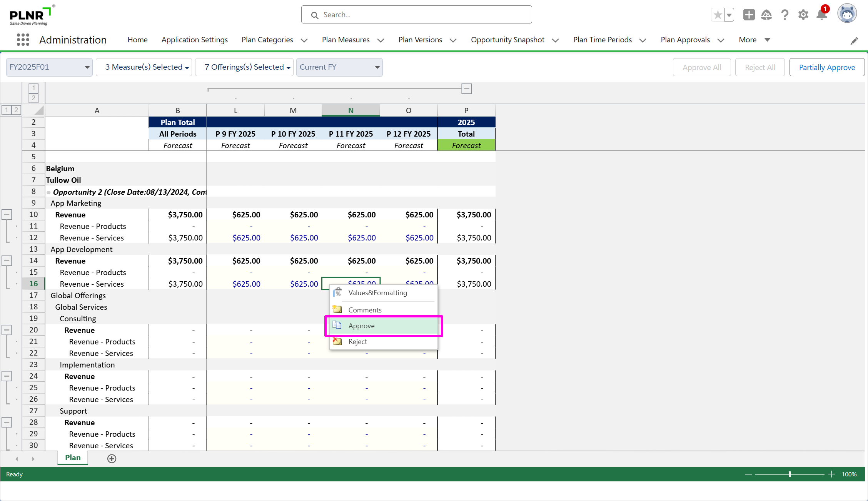Open the setup gear icon

point(803,15)
